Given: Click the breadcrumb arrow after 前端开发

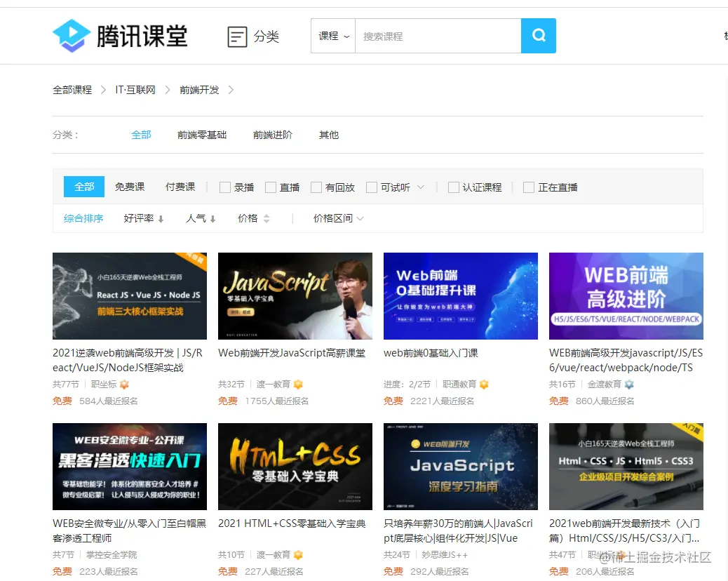Looking at the screenshot, I should (231, 90).
